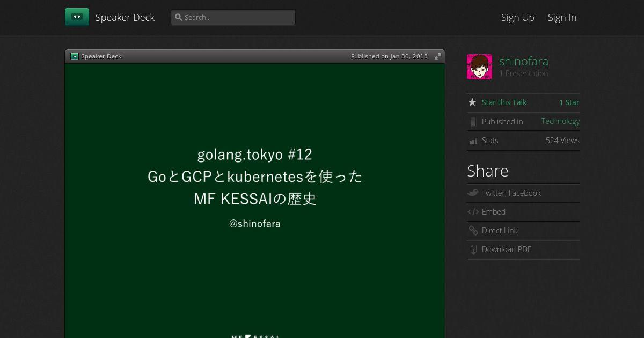Click the Published in label

pos(502,122)
